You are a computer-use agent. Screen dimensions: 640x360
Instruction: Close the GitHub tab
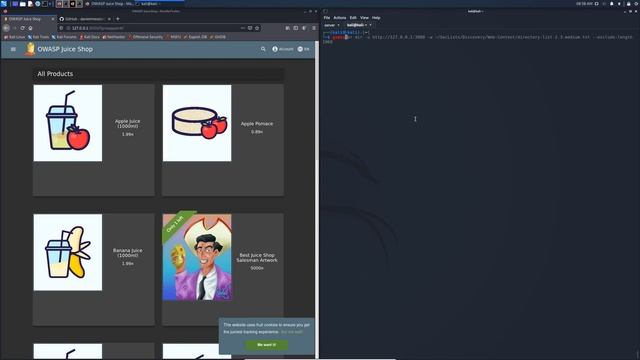point(109,19)
